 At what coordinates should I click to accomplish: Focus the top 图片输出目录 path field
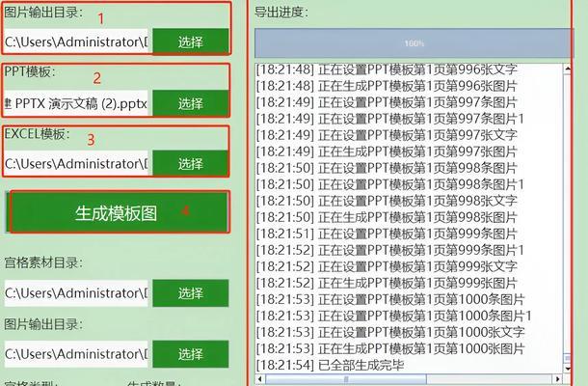[x=76, y=41]
